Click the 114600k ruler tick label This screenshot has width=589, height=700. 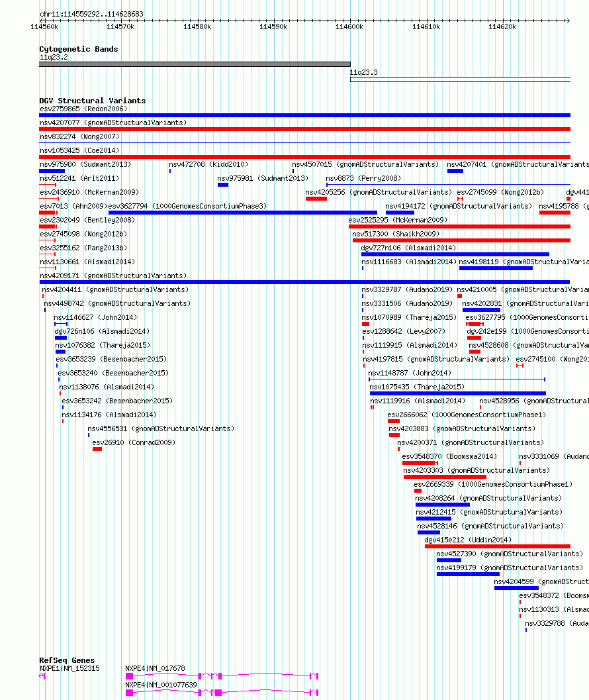pos(349,26)
